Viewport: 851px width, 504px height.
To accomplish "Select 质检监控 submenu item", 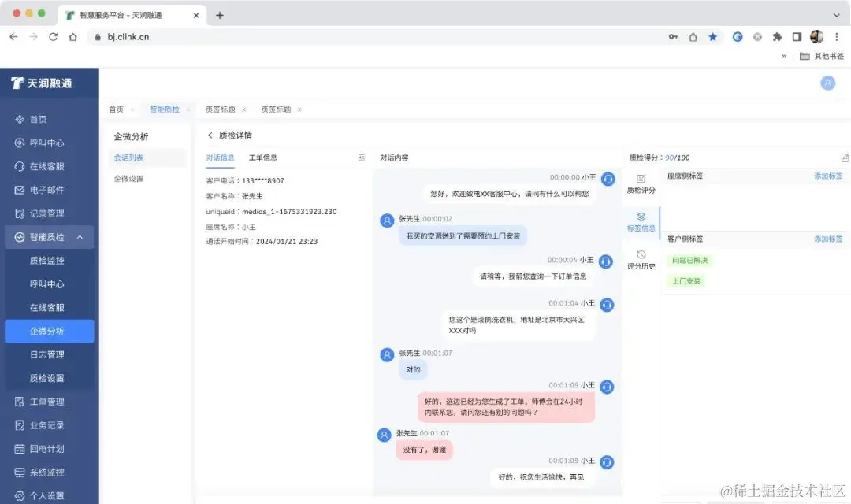I will click(x=47, y=261).
